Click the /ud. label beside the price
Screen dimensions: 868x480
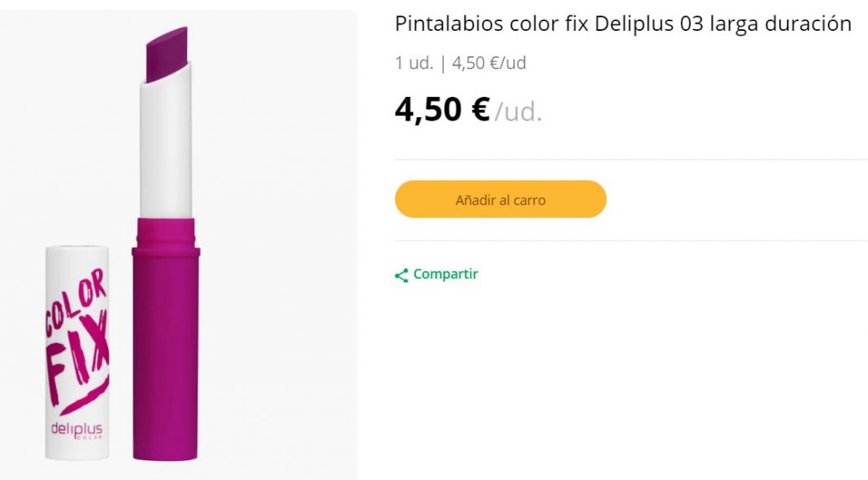[x=519, y=112]
